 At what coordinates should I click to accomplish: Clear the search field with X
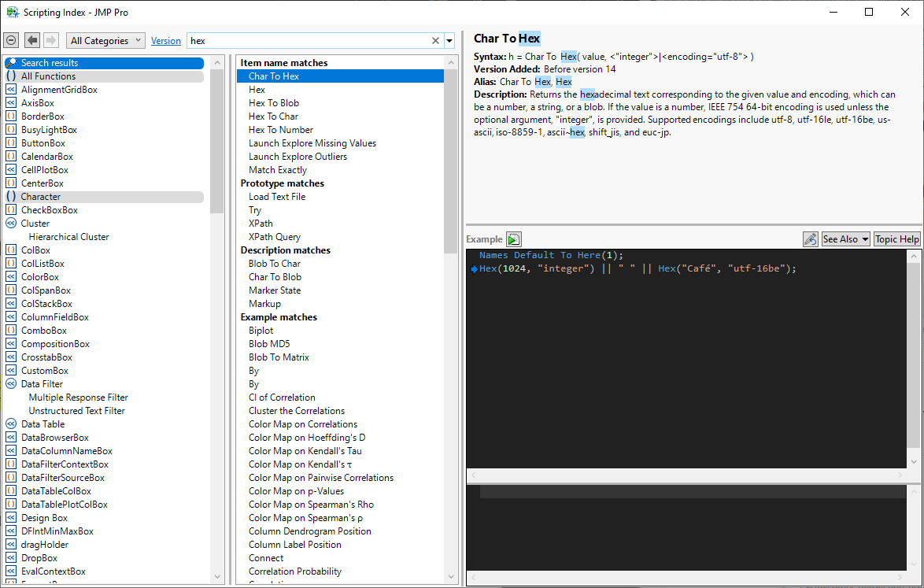pos(435,41)
